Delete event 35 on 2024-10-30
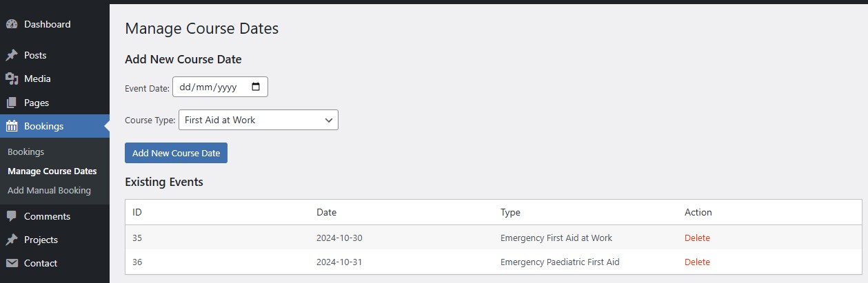Screen dimensions: 868x283 (696, 238)
